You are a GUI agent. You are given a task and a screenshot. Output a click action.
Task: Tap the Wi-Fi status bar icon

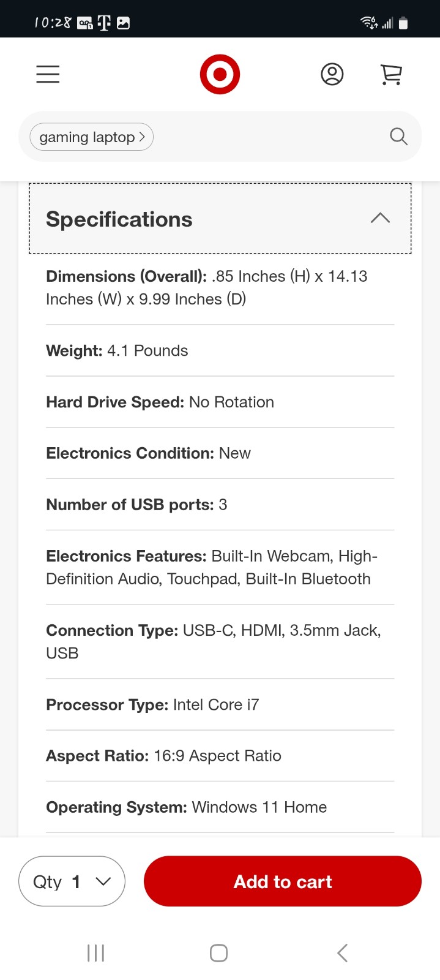pyautogui.click(x=369, y=23)
